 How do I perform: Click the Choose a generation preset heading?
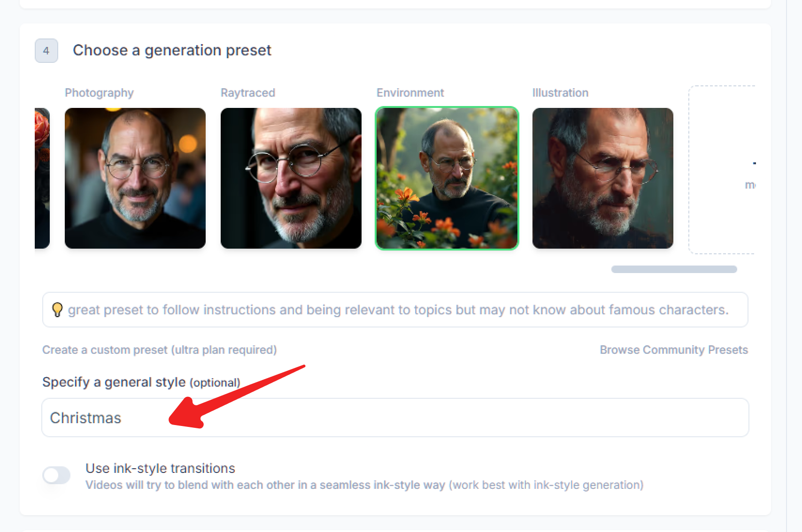[x=172, y=50]
